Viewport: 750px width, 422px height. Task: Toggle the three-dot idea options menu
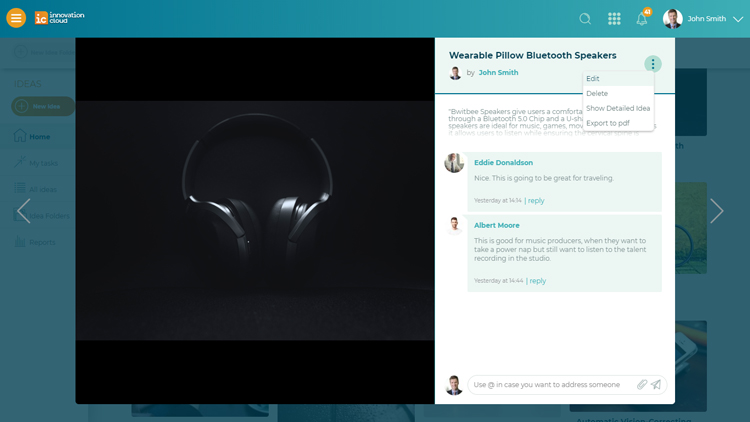(x=653, y=64)
